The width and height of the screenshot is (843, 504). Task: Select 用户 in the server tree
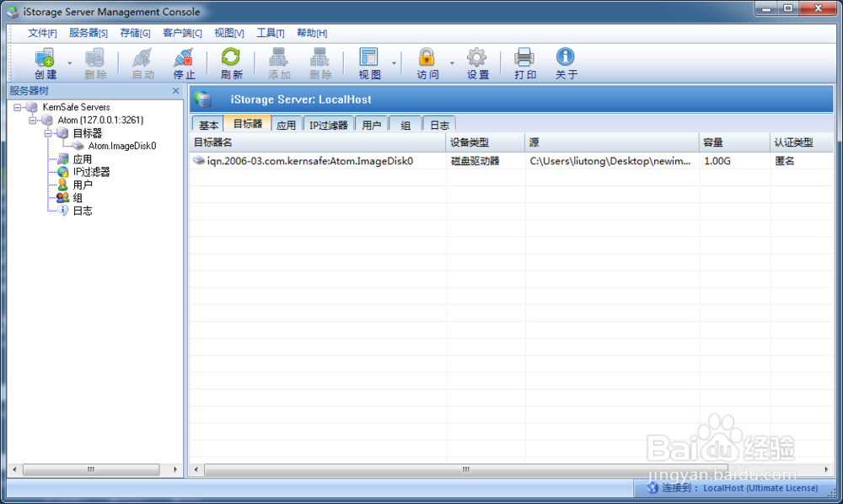(x=83, y=185)
